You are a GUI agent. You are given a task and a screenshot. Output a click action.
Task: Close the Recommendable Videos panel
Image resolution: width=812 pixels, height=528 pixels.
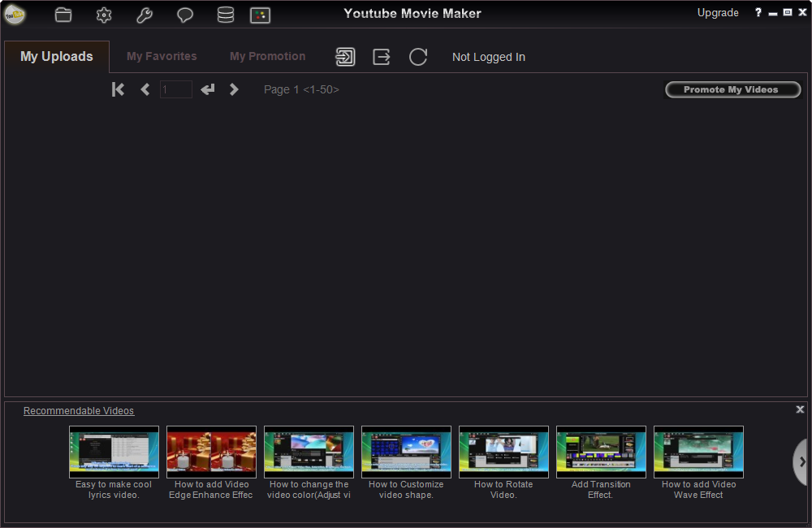point(800,409)
